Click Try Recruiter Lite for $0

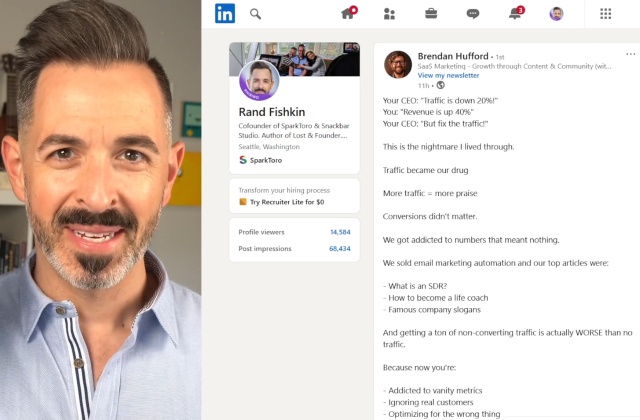tap(287, 202)
